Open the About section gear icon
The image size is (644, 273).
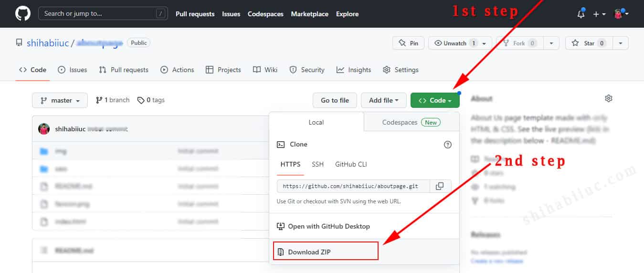(x=609, y=98)
